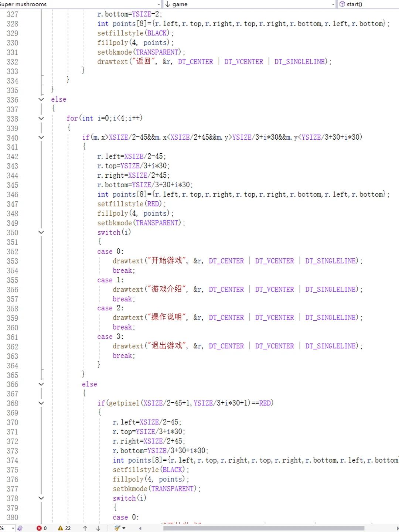Image resolution: width=399 pixels, height=532 pixels.
Task: Click the "返回" string on line 332
Action: (x=143, y=61)
